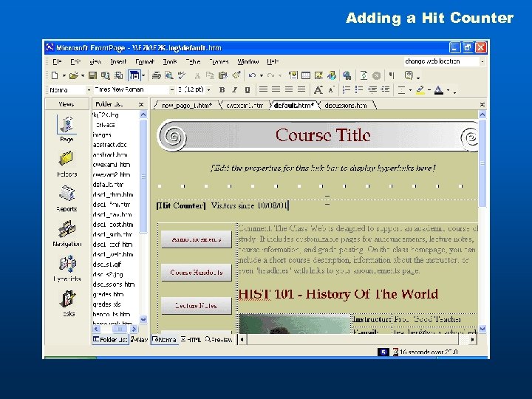532x399 pixels.
Task: Create a new page with the New icon
Action: 55,75
